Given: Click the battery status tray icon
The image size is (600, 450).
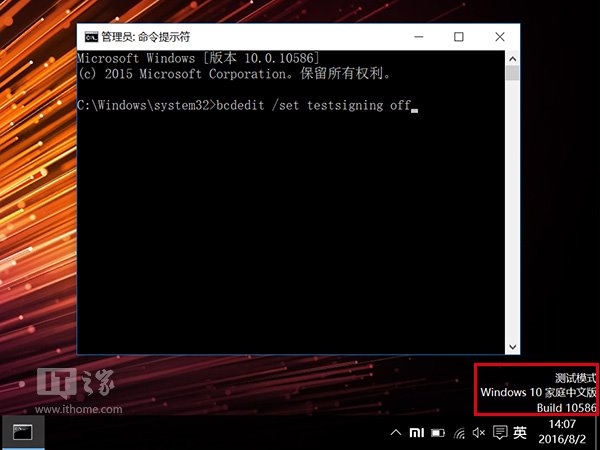Looking at the screenshot, I should pos(438,433).
